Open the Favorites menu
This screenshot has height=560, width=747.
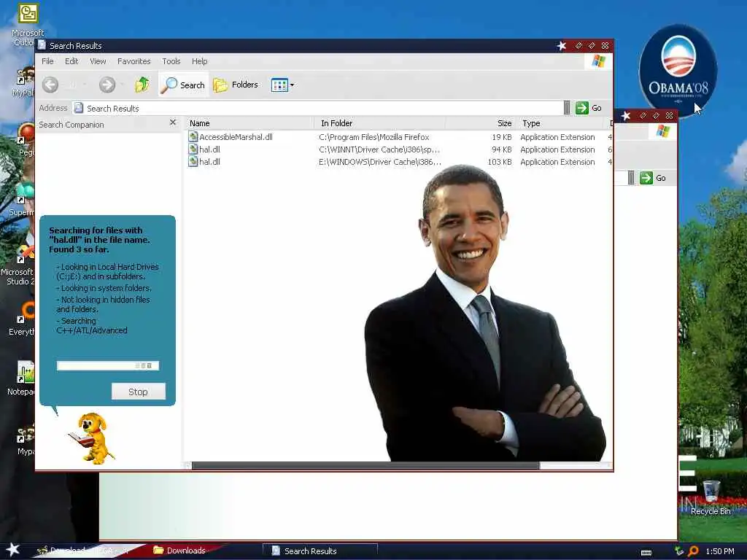134,61
